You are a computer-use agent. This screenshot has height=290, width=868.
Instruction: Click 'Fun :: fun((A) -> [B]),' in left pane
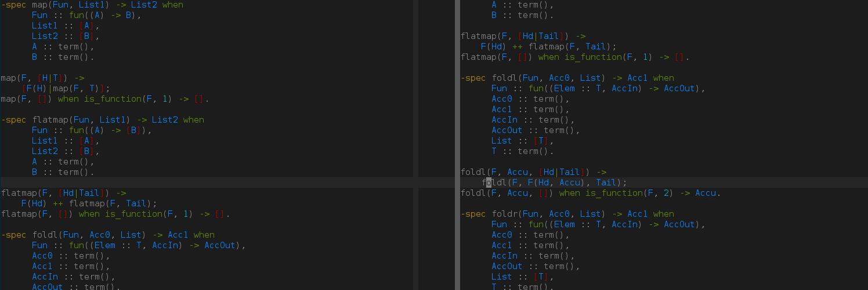[92, 130]
